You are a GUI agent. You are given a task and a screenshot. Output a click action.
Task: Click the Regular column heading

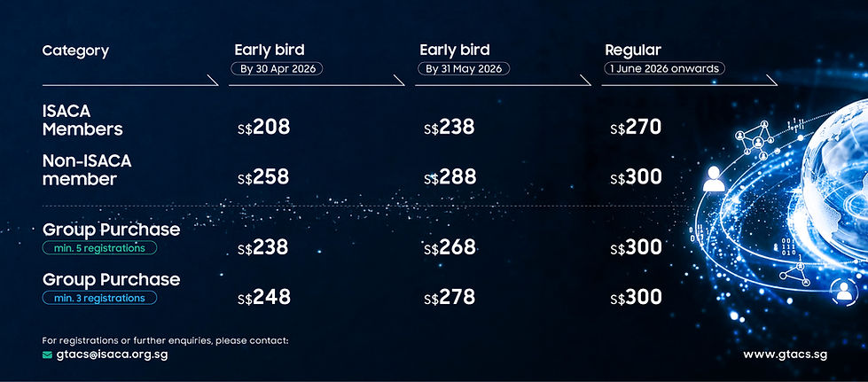632,50
